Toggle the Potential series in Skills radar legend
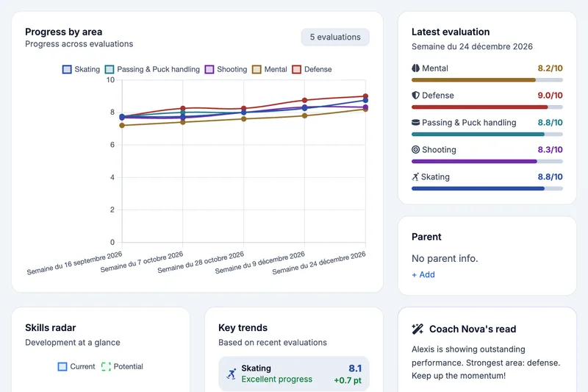Image resolution: width=588 pixels, height=392 pixels. click(122, 366)
